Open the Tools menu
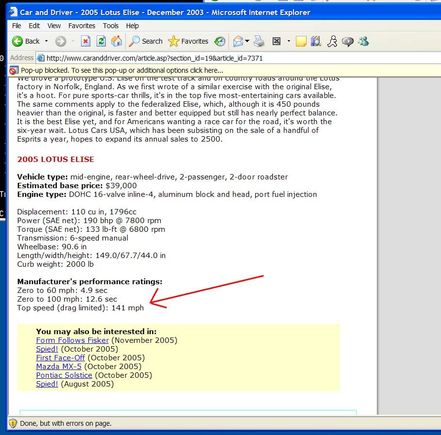The width and height of the screenshot is (441, 435). point(110,26)
